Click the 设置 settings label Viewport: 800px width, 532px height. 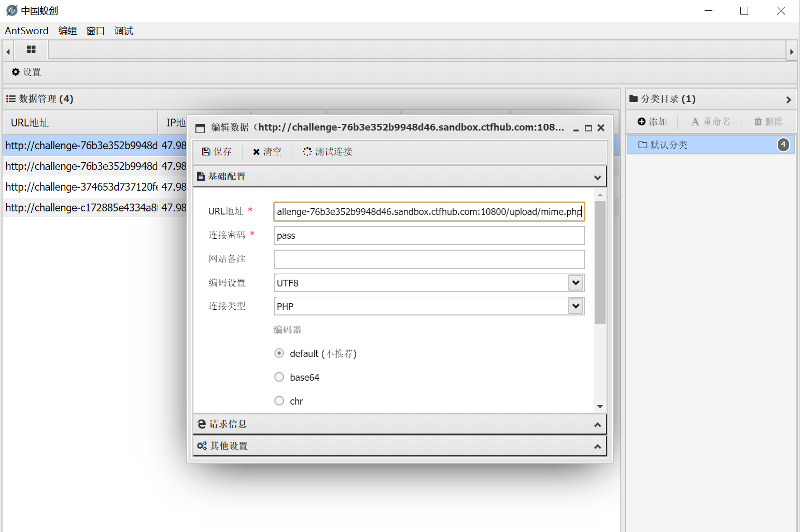pyautogui.click(x=32, y=72)
